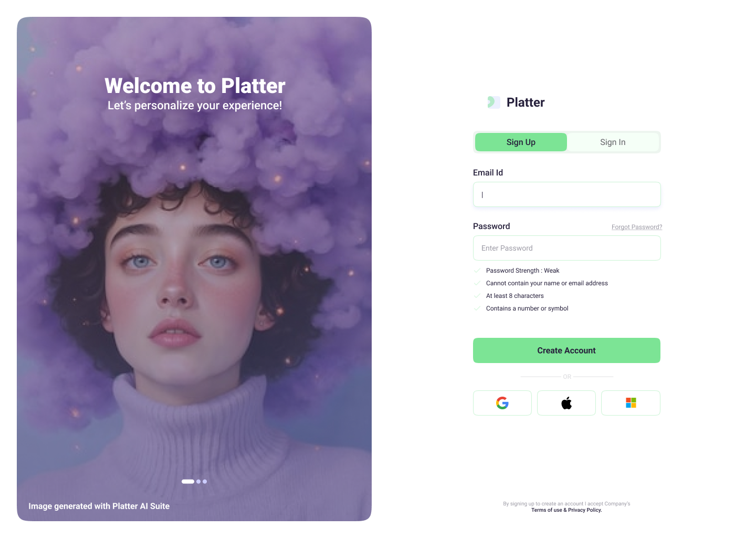This screenshot has height=538, width=756.
Task: Jump to the third carousel dot
Action: pos(205,481)
